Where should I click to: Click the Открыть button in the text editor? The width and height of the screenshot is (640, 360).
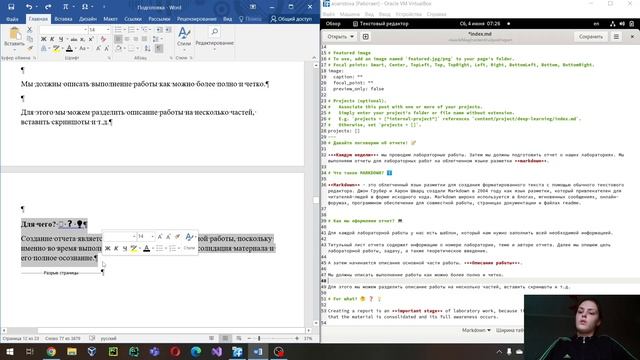[x=340, y=37]
